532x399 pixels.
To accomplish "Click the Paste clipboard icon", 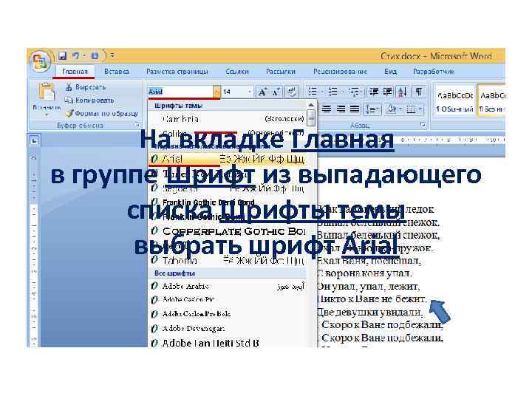I will (46, 92).
